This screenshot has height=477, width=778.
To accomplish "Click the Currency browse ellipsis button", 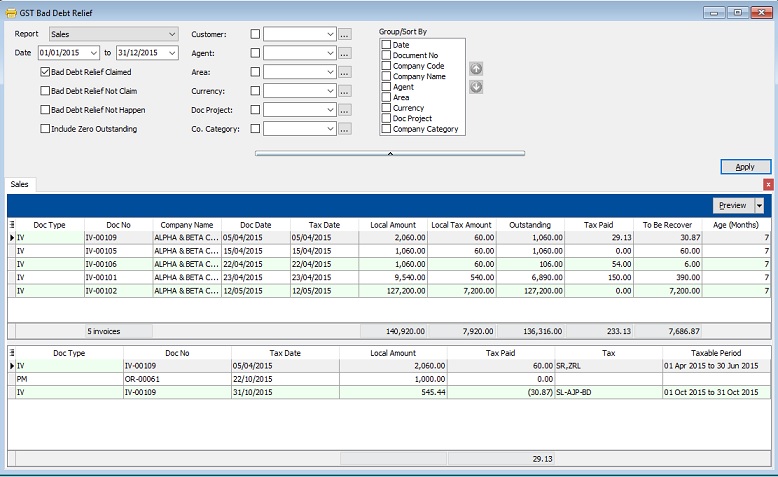I will tap(345, 91).
